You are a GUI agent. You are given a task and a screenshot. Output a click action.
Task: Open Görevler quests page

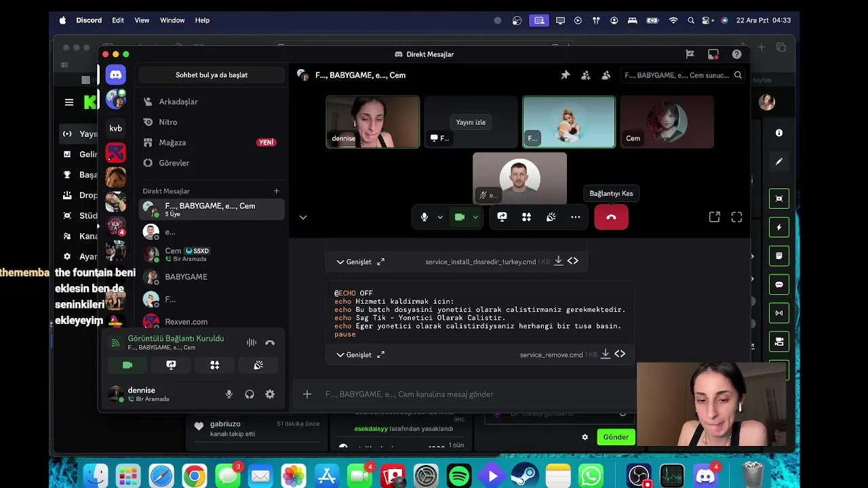212,163
